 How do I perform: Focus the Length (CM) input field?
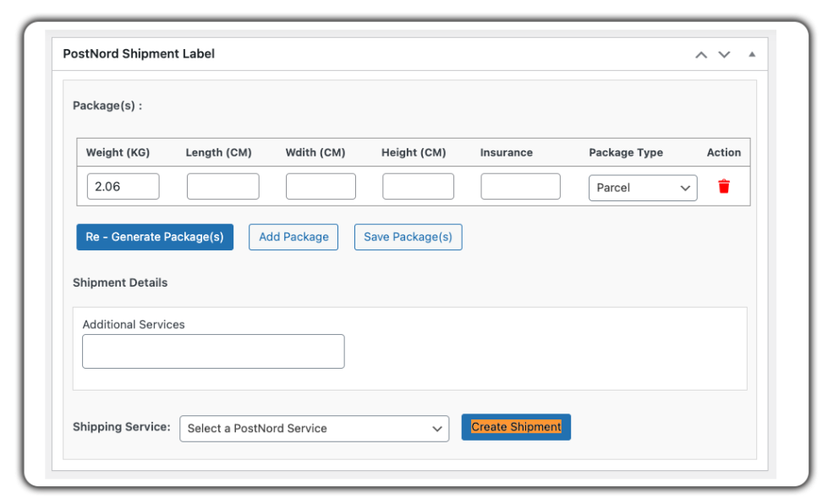point(222,186)
